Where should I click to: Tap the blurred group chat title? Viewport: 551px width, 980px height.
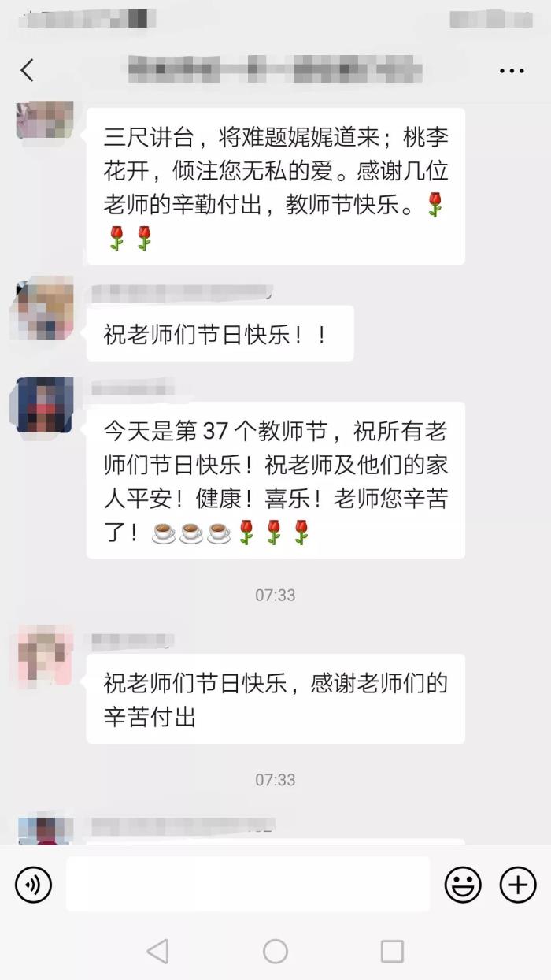[x=275, y=70]
